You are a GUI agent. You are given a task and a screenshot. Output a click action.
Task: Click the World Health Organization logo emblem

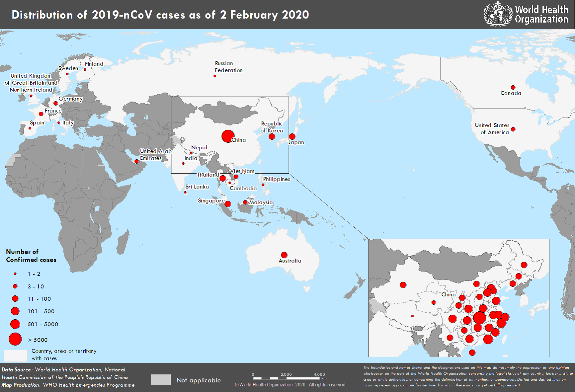(x=498, y=14)
